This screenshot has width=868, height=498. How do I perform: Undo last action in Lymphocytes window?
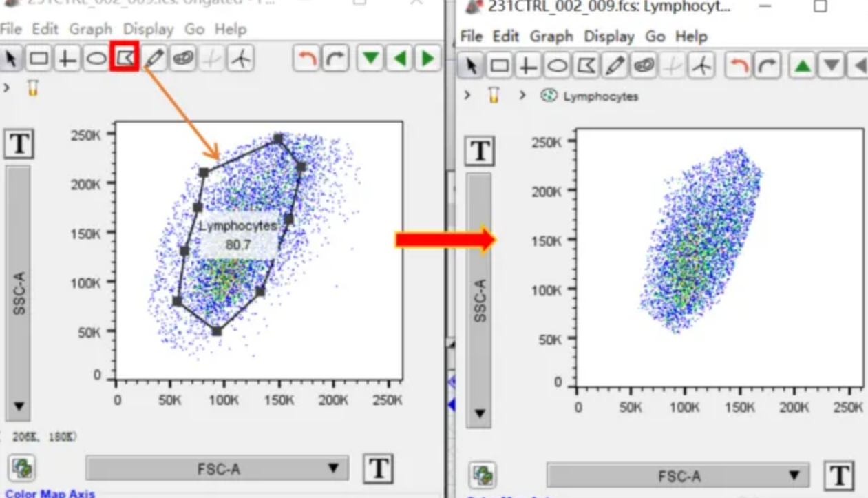pos(739,66)
